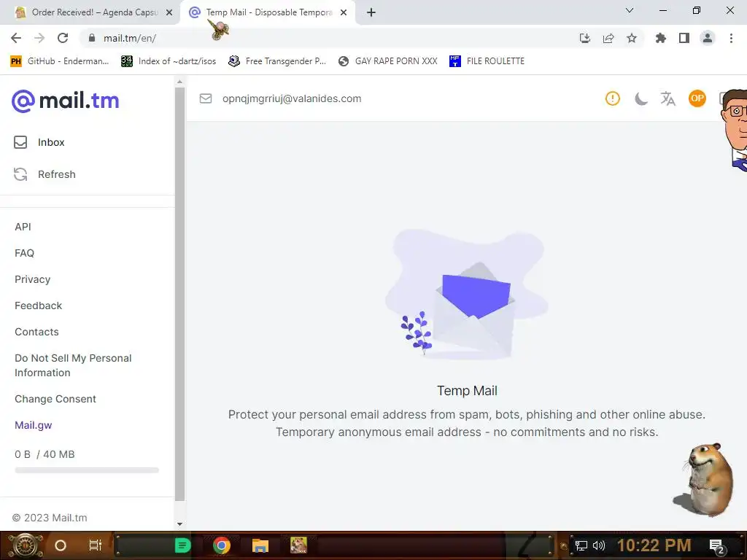Screen dimensions: 747x560
Task: Open Cortana search circle on taskbar
Action: [x=61, y=545]
